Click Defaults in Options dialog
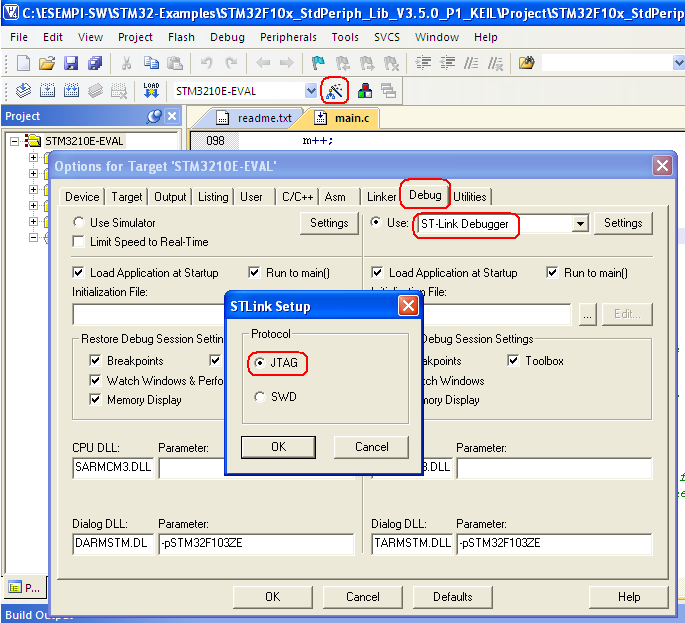 pyautogui.click(x=453, y=597)
